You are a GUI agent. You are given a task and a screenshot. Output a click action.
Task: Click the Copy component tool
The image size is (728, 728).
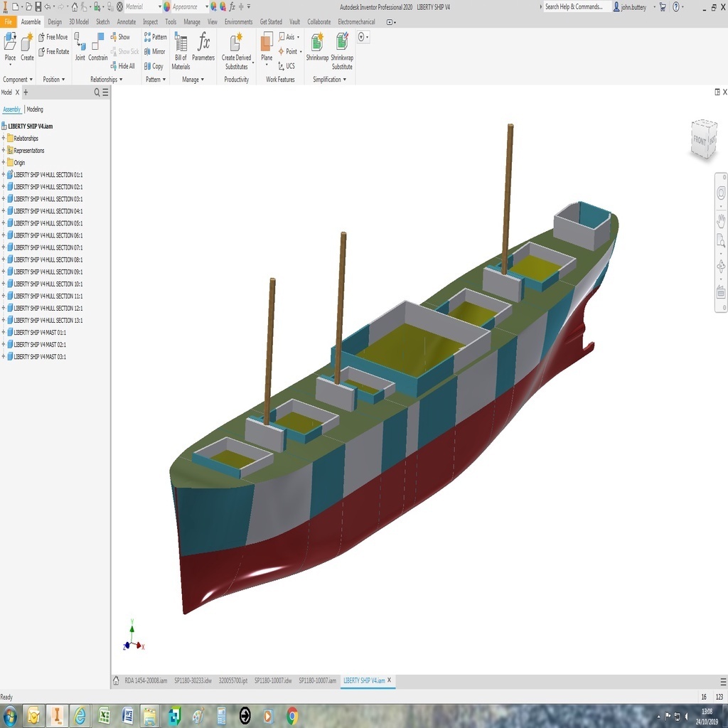click(x=154, y=66)
